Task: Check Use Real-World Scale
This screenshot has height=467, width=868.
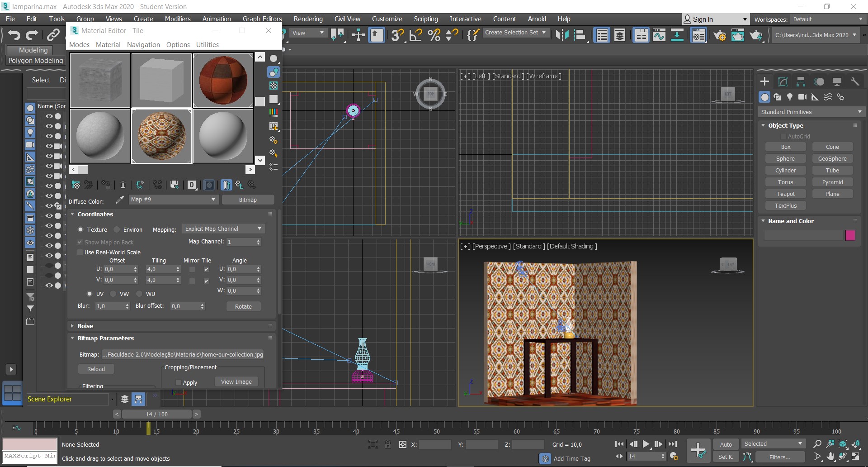Action: click(x=80, y=252)
